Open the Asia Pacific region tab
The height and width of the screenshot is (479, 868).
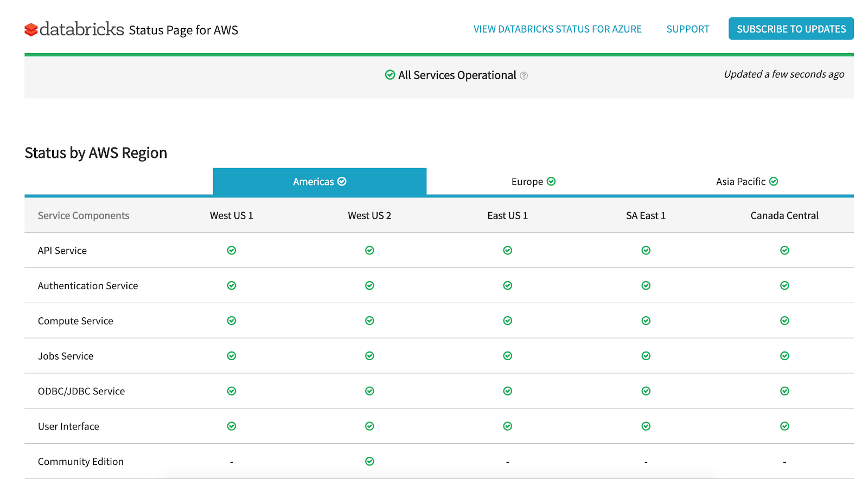[x=746, y=182]
